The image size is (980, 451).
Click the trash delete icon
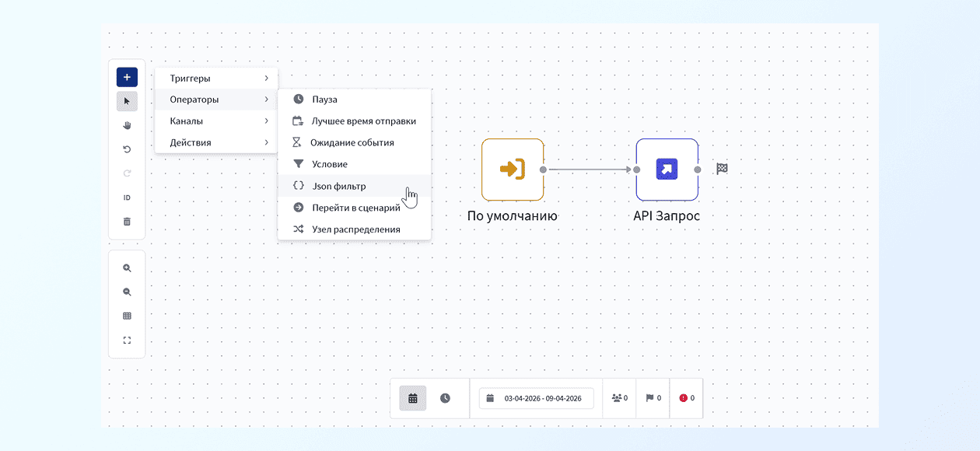pos(127,222)
